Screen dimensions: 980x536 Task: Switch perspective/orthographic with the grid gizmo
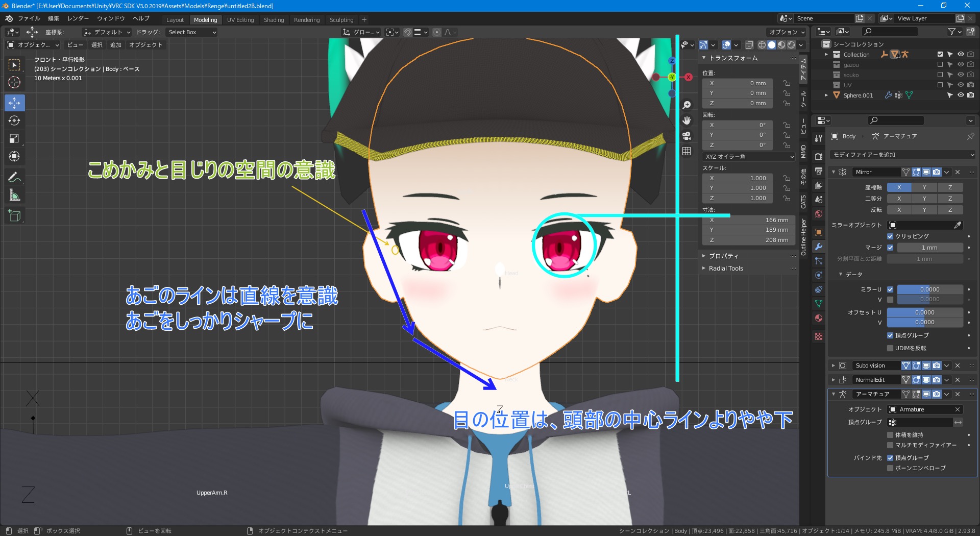click(x=687, y=151)
